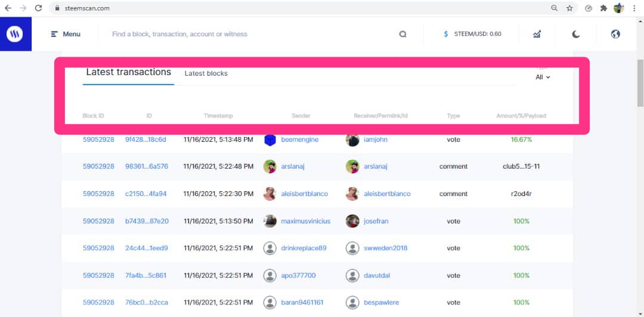This screenshot has width=644, height=317.
Task: Open block 59052928 in maximusvinicius row
Action: click(98, 221)
